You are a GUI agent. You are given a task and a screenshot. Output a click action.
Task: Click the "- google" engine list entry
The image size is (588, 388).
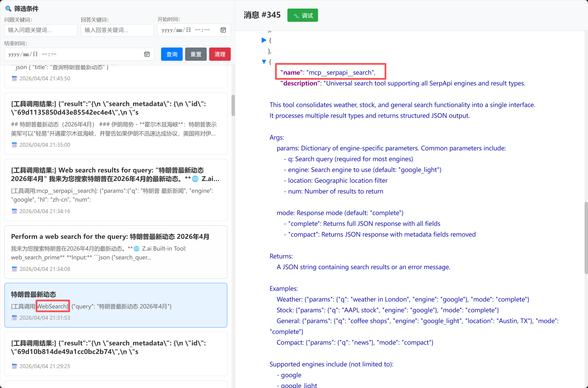289,375
